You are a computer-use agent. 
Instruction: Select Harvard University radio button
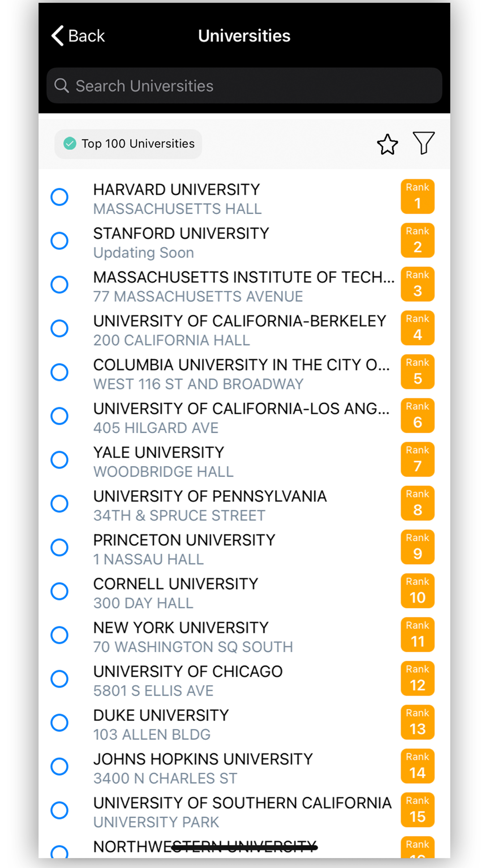tap(60, 197)
